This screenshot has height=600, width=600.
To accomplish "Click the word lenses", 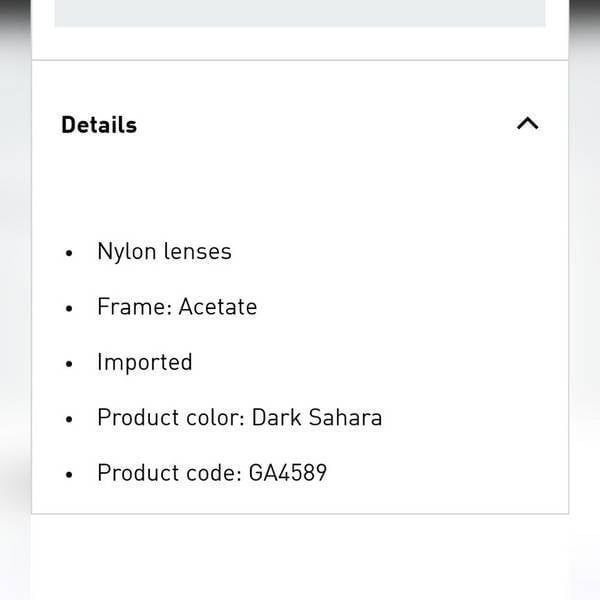I will pos(197,252).
